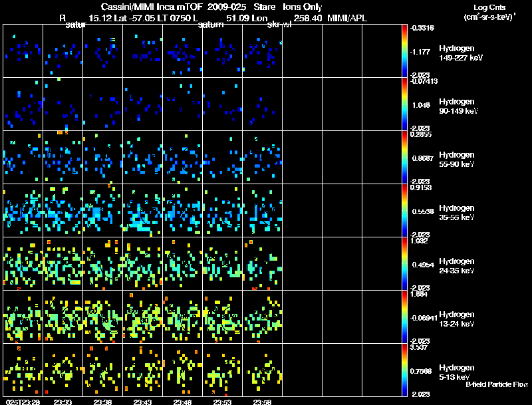
Task: Click the Hydrogen 35-55 keV color bar
Action: click(x=404, y=211)
